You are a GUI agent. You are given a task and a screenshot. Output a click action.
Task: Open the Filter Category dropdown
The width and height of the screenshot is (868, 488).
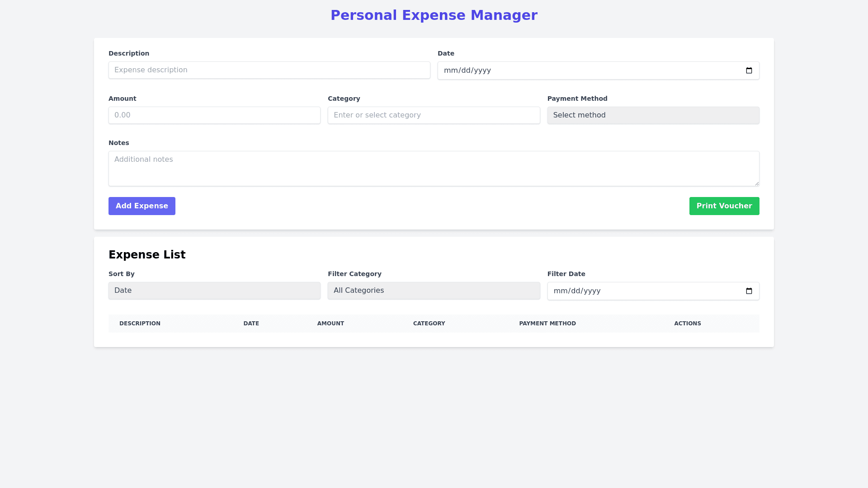pos(434,291)
